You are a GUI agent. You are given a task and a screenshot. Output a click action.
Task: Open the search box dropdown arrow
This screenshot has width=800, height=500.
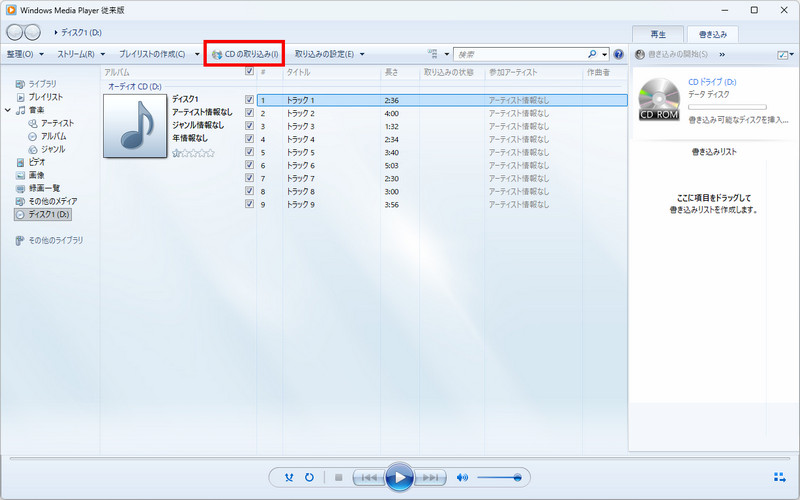pyautogui.click(x=605, y=54)
